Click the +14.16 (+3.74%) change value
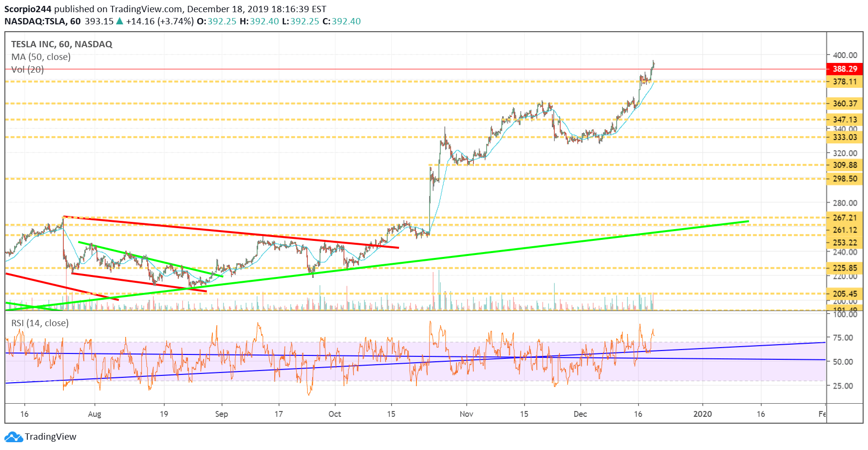868x450 pixels. (160, 21)
